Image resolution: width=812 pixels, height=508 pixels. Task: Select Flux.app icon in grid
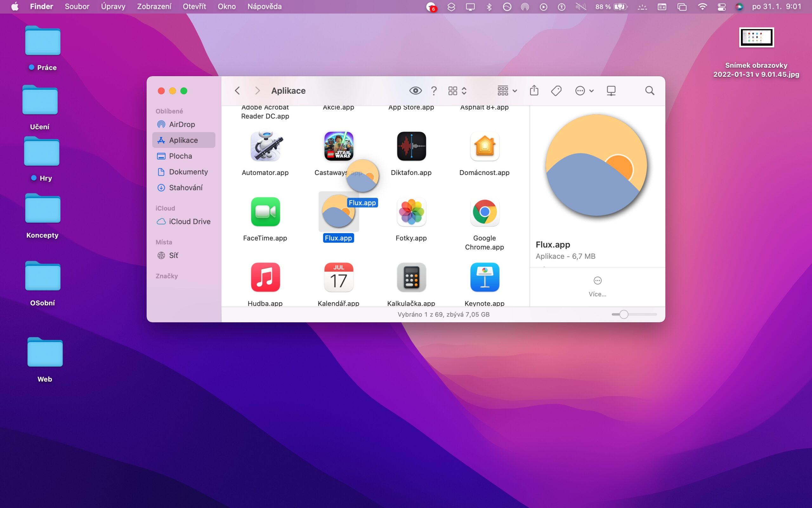(x=338, y=212)
